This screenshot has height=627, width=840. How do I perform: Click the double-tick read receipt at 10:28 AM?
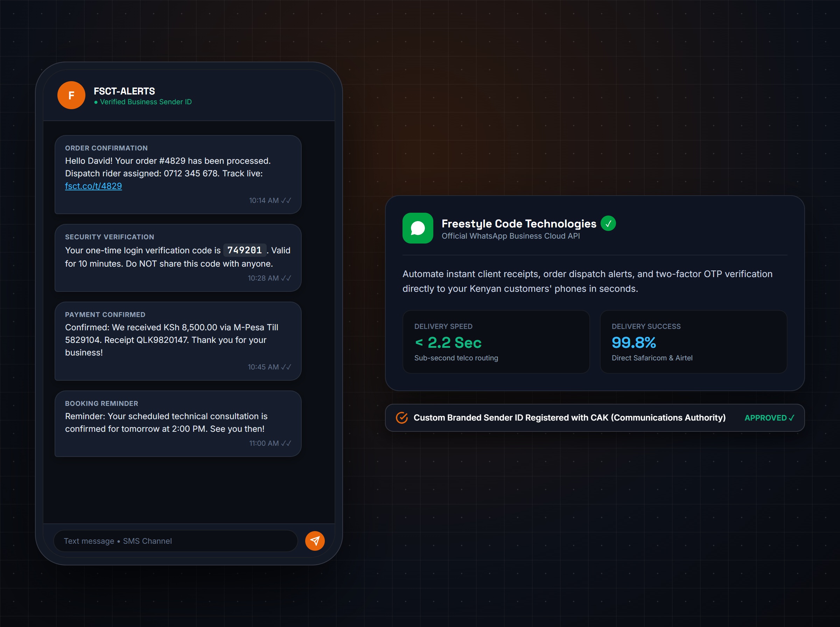286,278
